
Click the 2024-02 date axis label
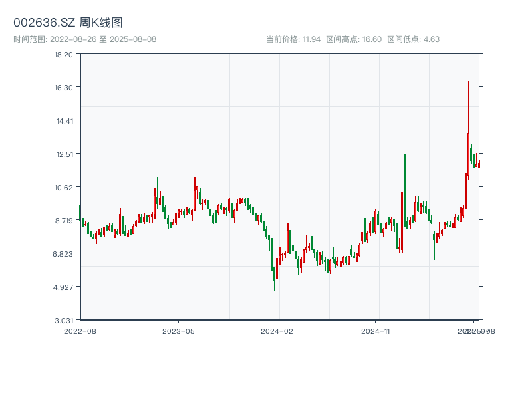pos(277,331)
